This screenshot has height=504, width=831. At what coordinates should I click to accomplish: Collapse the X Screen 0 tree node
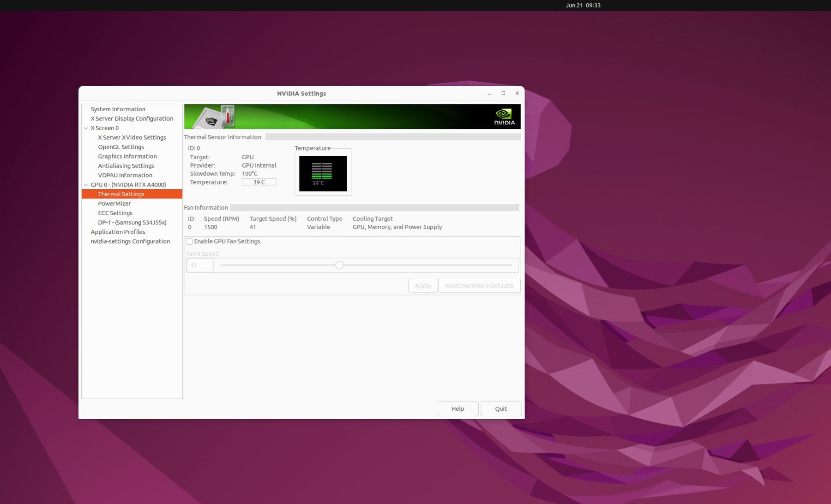pyautogui.click(x=86, y=128)
